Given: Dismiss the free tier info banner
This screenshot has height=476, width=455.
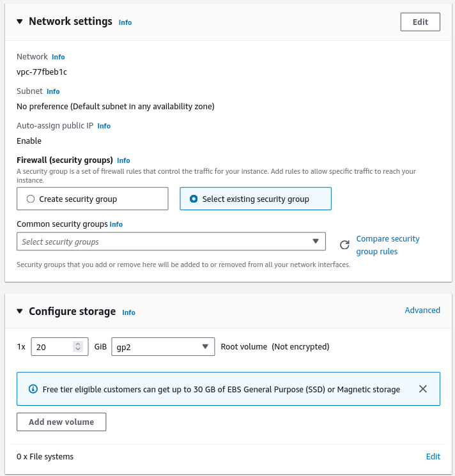Looking at the screenshot, I should pyautogui.click(x=422, y=388).
